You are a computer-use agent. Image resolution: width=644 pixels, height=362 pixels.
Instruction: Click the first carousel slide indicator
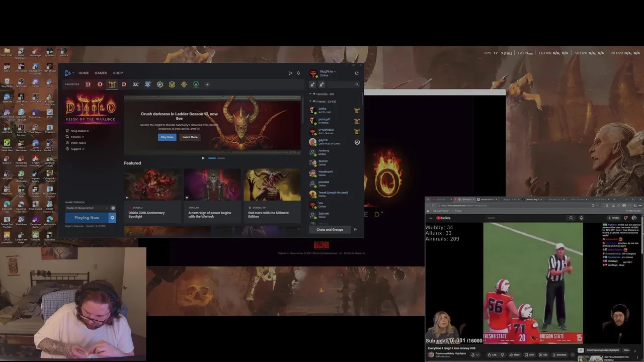[212, 158]
